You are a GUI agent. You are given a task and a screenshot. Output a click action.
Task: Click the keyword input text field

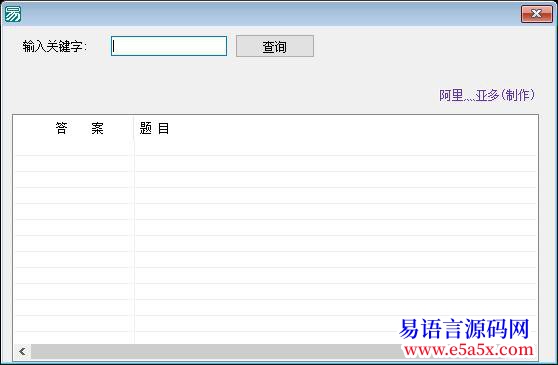(169, 46)
